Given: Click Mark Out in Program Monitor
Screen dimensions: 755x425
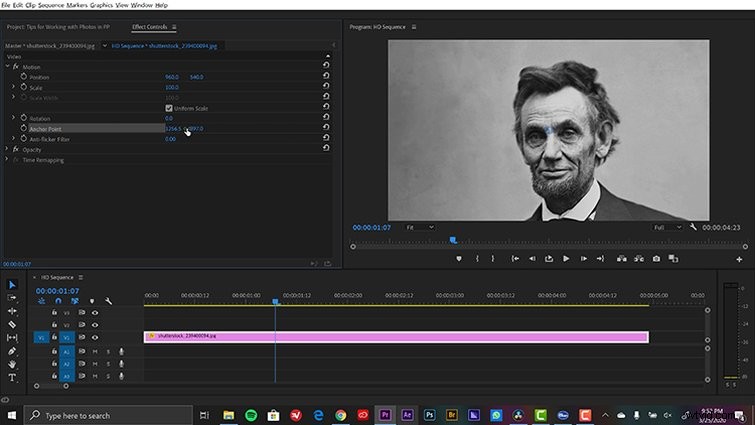Looking at the screenshot, I should click(493, 258).
